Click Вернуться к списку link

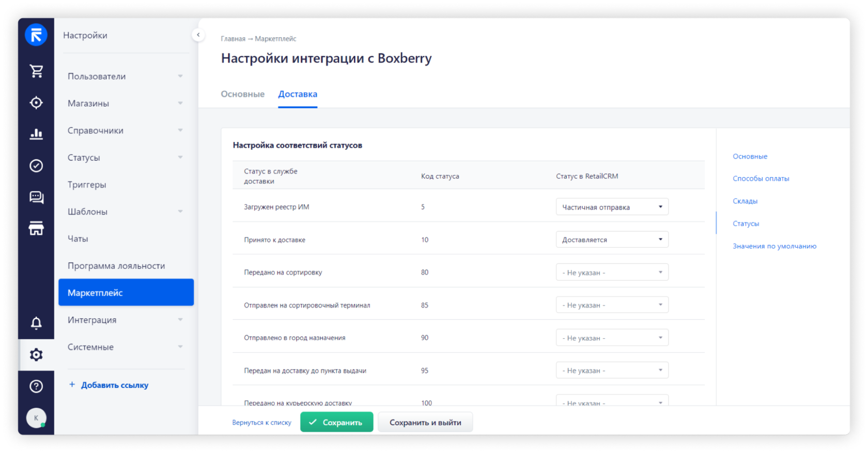261,422
